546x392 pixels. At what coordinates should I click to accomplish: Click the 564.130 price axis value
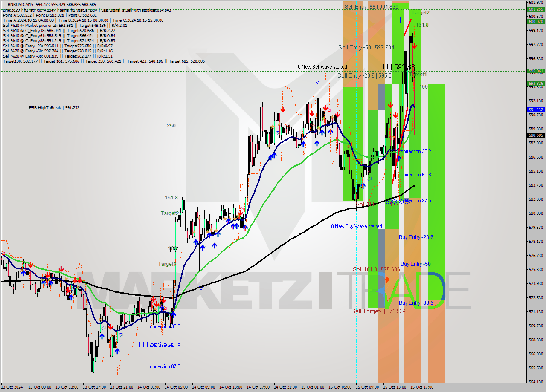point(536,382)
